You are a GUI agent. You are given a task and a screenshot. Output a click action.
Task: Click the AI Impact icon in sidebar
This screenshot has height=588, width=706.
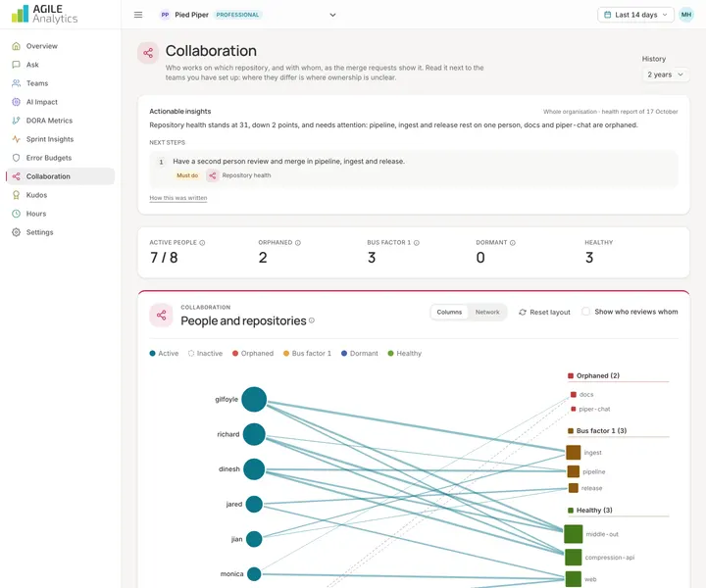click(17, 102)
